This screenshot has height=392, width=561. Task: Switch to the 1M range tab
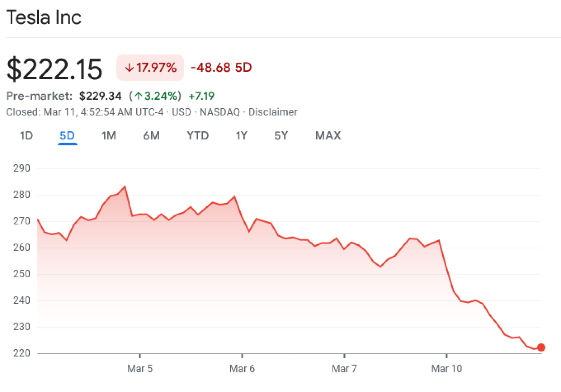coord(109,136)
